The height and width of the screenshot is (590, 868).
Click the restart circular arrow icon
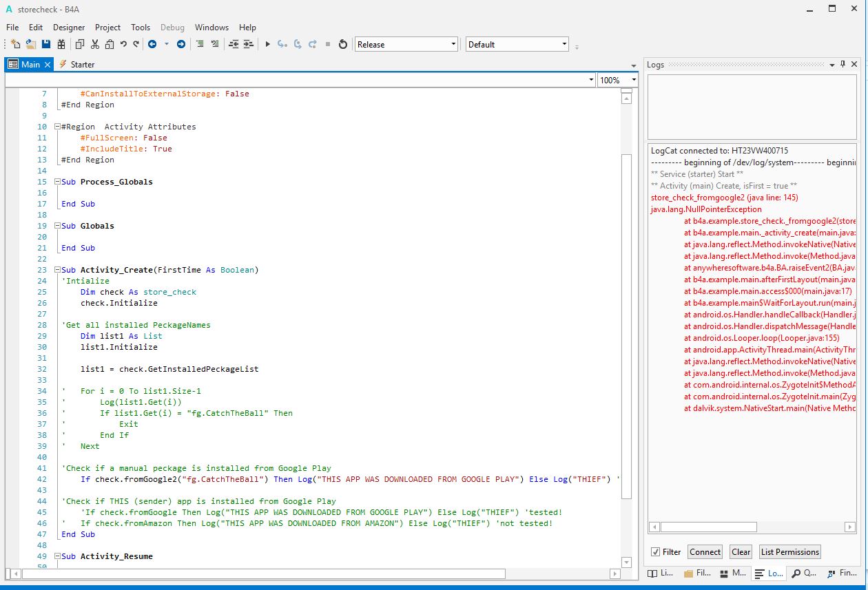342,44
